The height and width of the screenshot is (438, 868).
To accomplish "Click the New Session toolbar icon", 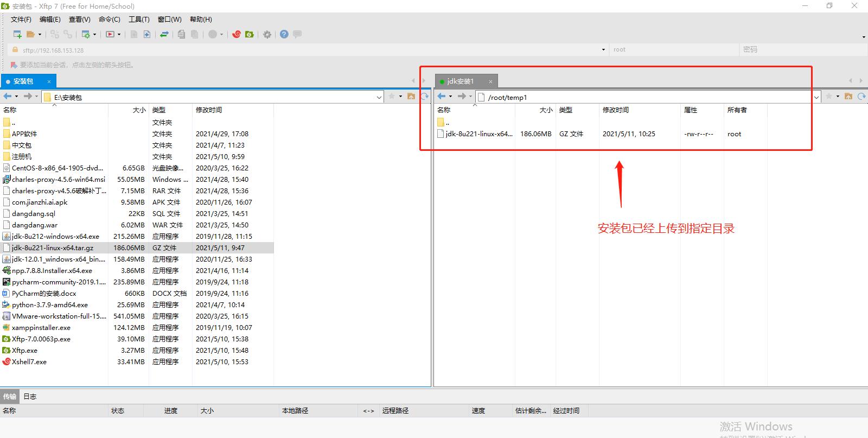I will [x=17, y=34].
